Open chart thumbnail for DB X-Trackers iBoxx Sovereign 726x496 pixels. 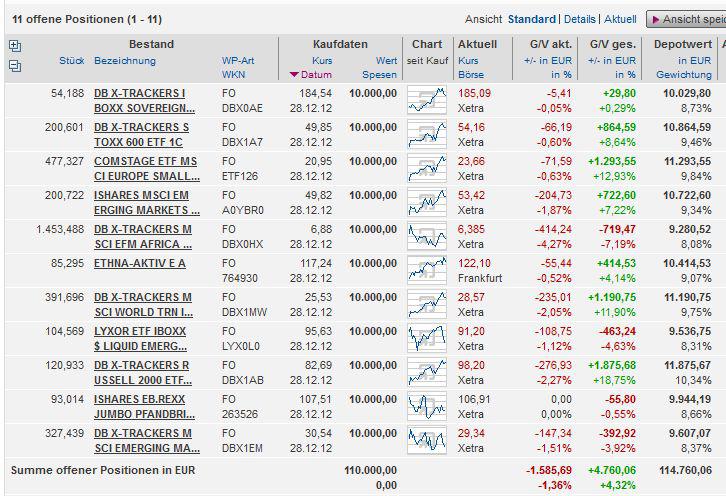click(427, 100)
